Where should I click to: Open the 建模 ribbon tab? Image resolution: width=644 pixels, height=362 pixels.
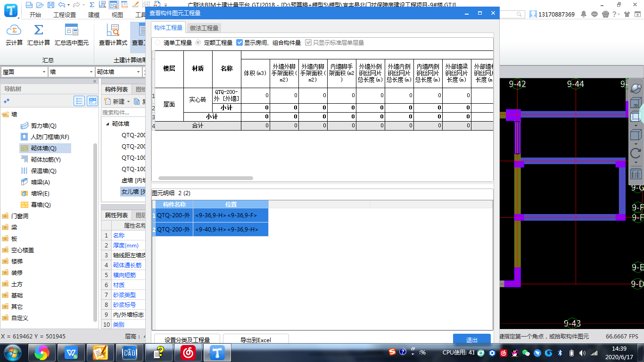(x=94, y=15)
